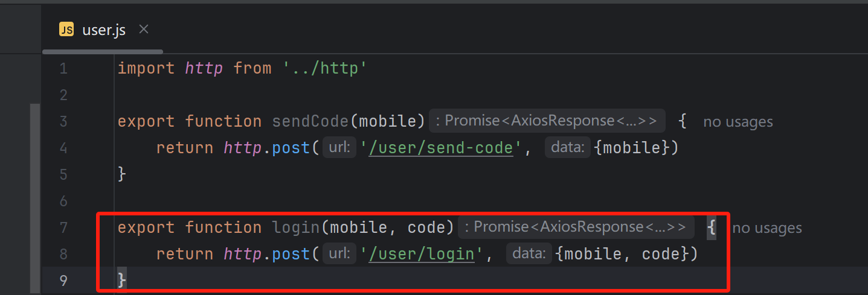The image size is (868, 295).
Task: Click the 'no usages' hint beside sendCode
Action: point(738,122)
